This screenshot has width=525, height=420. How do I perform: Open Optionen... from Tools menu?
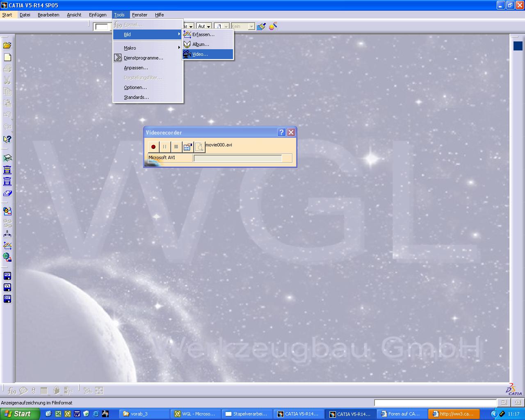pos(148,87)
